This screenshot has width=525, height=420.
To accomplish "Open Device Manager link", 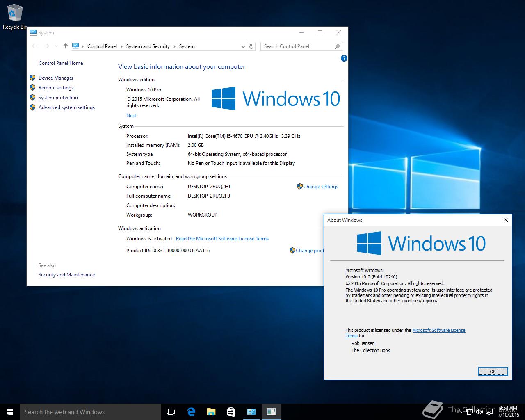I will pos(56,78).
